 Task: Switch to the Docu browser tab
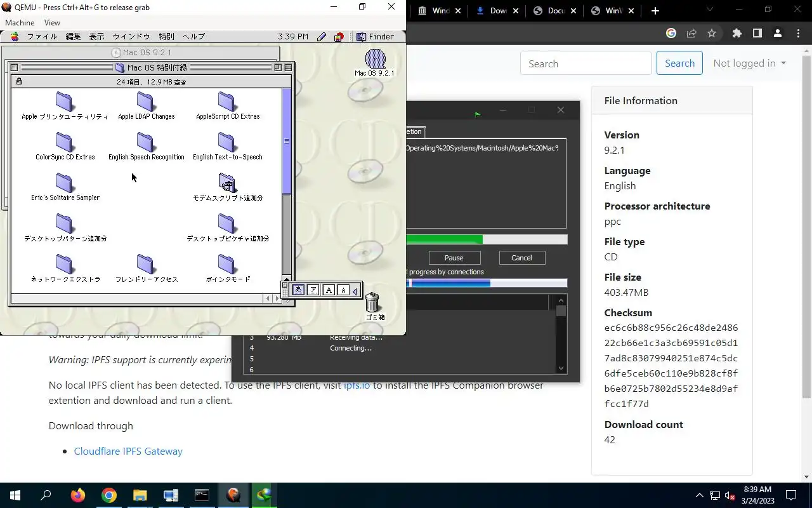pyautogui.click(x=554, y=11)
